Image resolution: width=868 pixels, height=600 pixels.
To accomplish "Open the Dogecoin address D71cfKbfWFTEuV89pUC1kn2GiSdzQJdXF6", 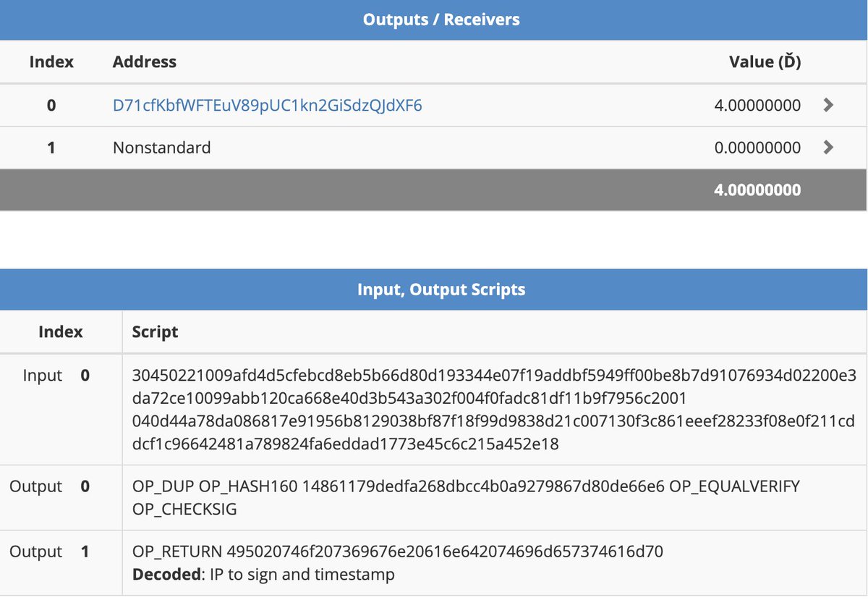I will [x=268, y=105].
